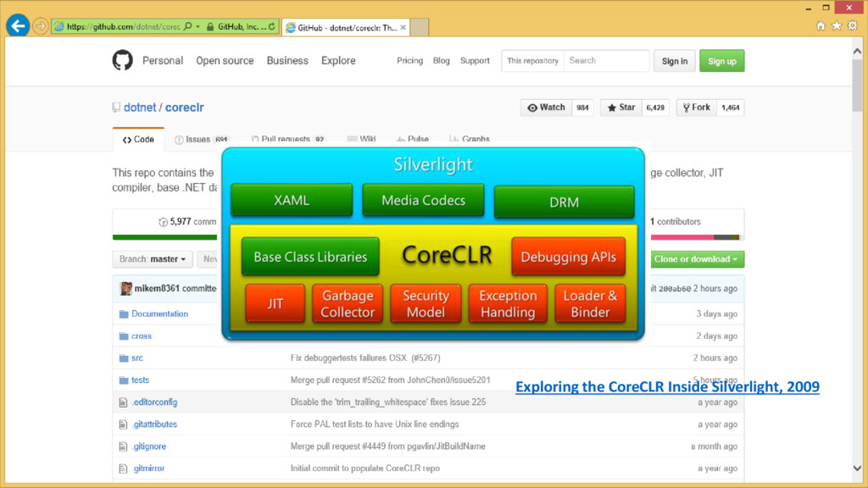Image resolution: width=868 pixels, height=488 pixels.
Task: Click the URL address bar field
Action: (x=123, y=26)
